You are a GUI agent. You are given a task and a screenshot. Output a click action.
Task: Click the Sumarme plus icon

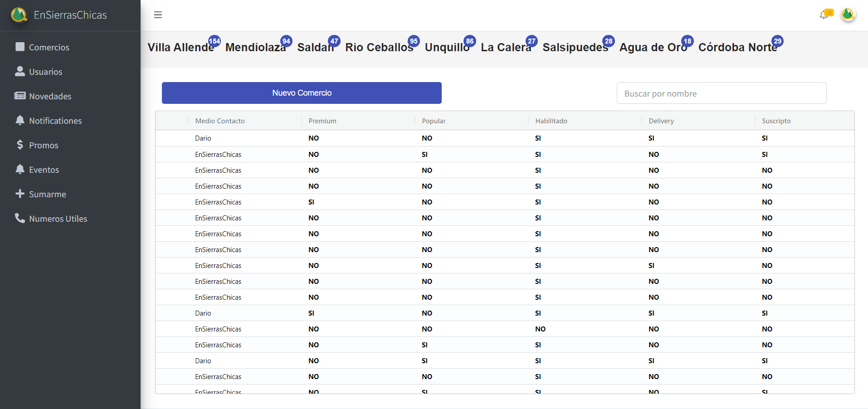point(20,194)
